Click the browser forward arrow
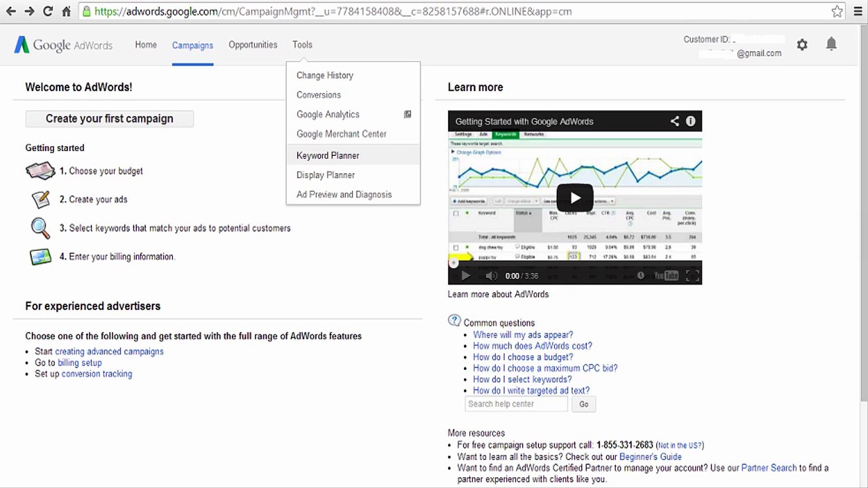 pyautogui.click(x=29, y=12)
